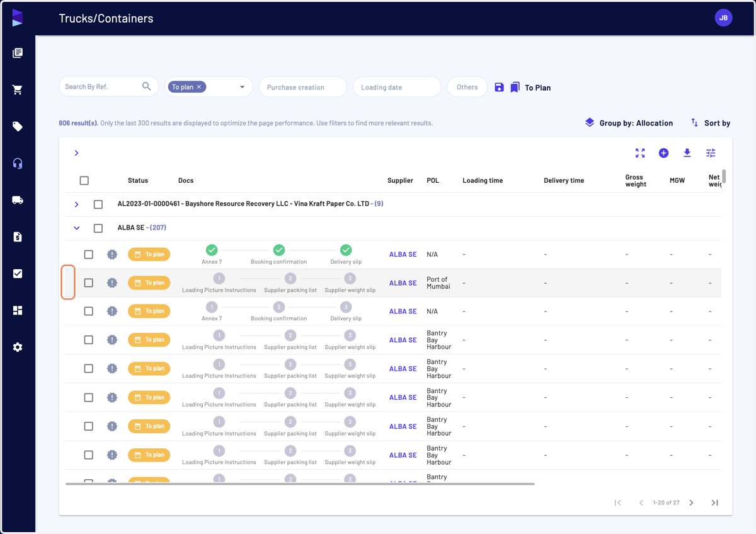
Task: Check the Port of Mumbai row checkbox
Action: 89,283
